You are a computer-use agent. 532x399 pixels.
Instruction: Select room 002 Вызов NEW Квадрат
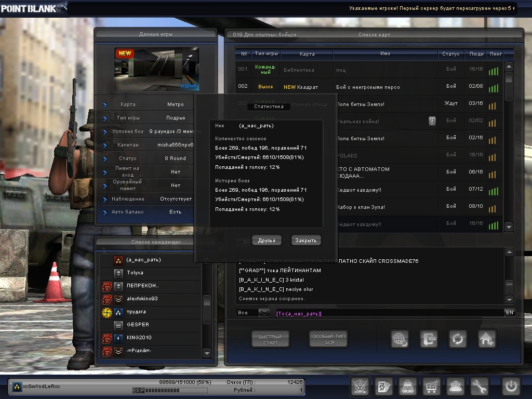(369, 87)
